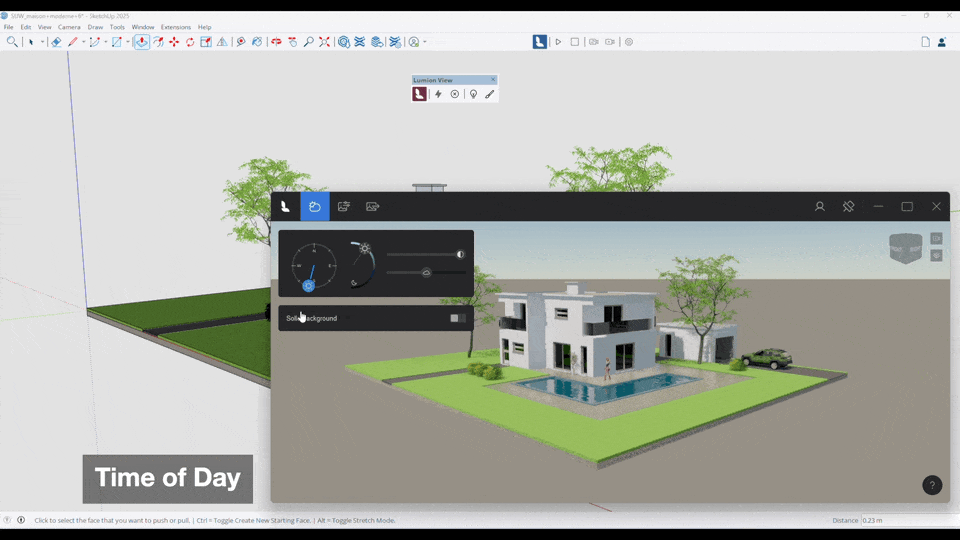Open the Camera menu

(x=69, y=27)
